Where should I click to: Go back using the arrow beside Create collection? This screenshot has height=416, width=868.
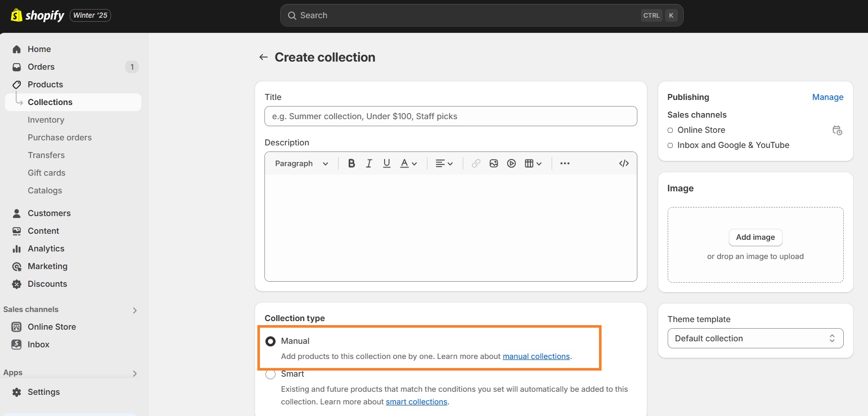pos(263,57)
